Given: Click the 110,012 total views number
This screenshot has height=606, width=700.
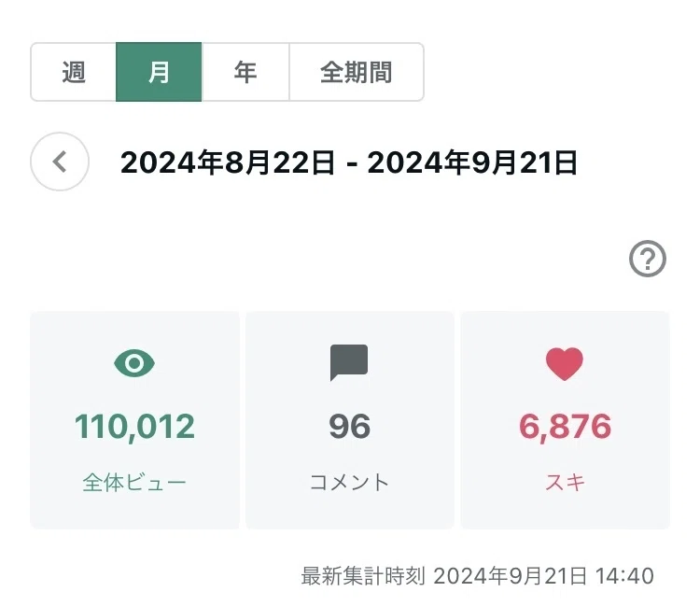Looking at the screenshot, I should (x=134, y=427).
